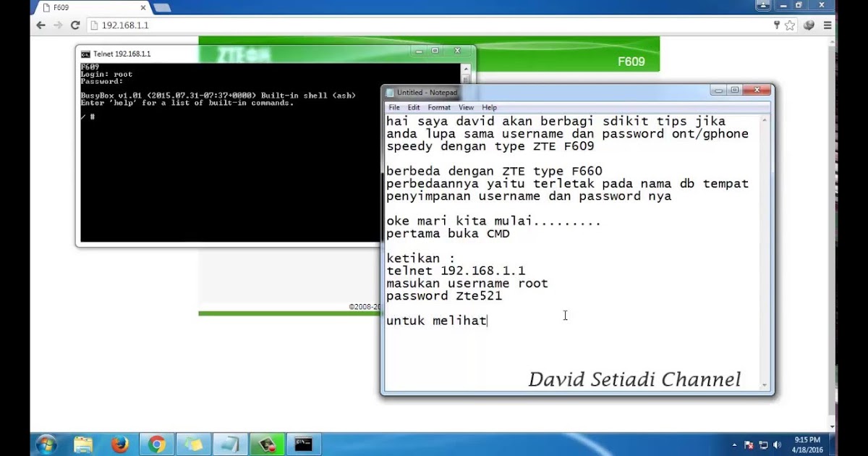Click the BusyBox v1.01 line in Telnet
Viewport: 868px width, 456px height.
click(x=218, y=96)
